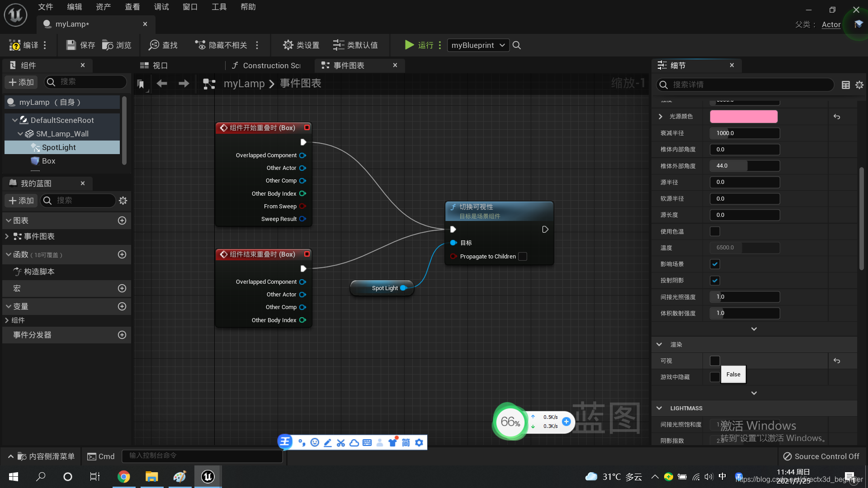The image size is (868, 488).
Task: Toggle the Use Temperature (使用色温) checkbox
Action: point(715,231)
